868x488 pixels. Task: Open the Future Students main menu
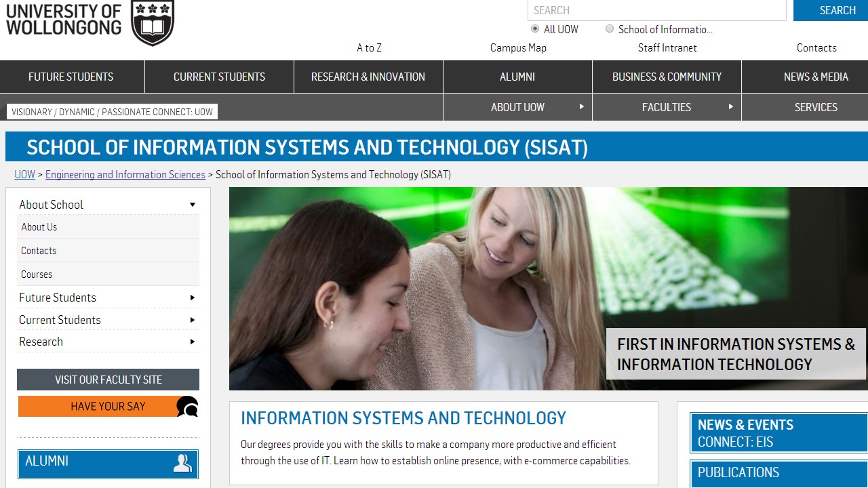coord(71,77)
